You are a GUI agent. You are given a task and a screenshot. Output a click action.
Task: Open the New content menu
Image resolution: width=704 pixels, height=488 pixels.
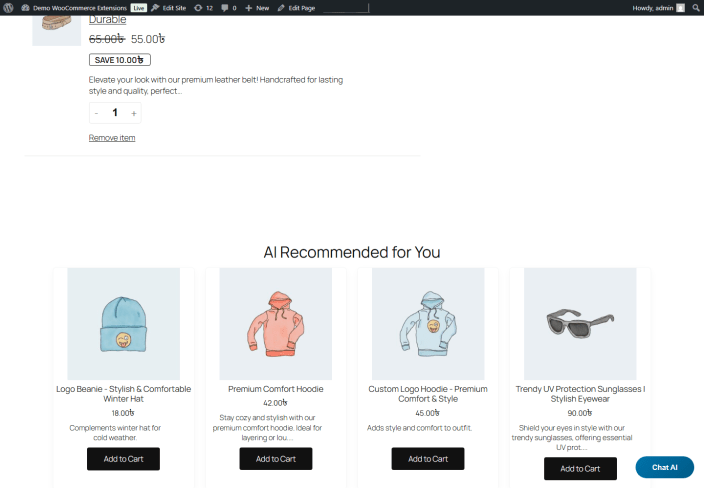257,8
